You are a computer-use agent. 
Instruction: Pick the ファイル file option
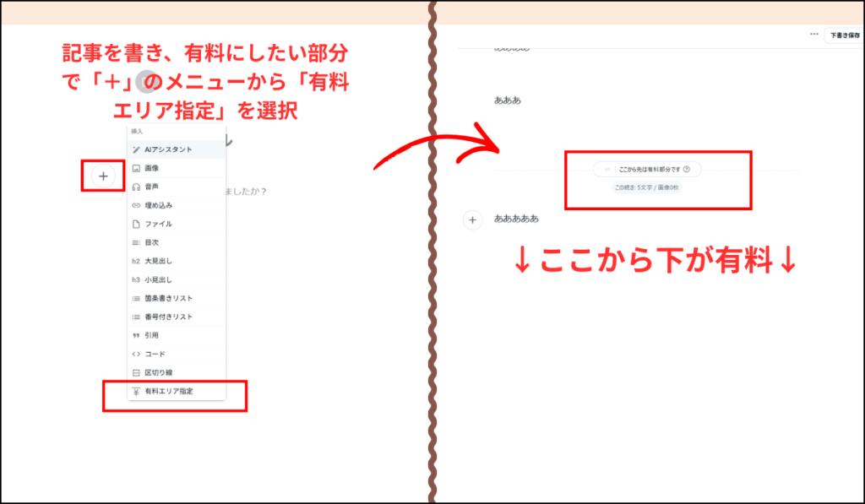pos(158,224)
